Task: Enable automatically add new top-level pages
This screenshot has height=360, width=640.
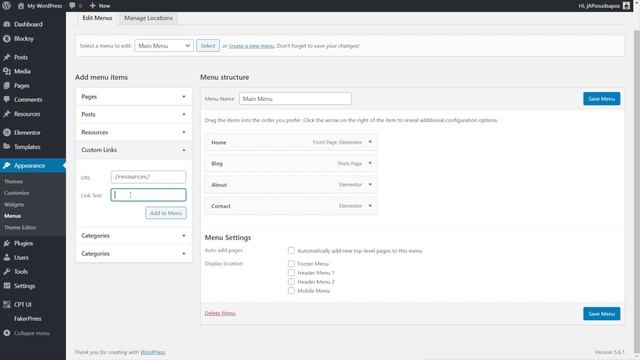Action: click(x=291, y=250)
